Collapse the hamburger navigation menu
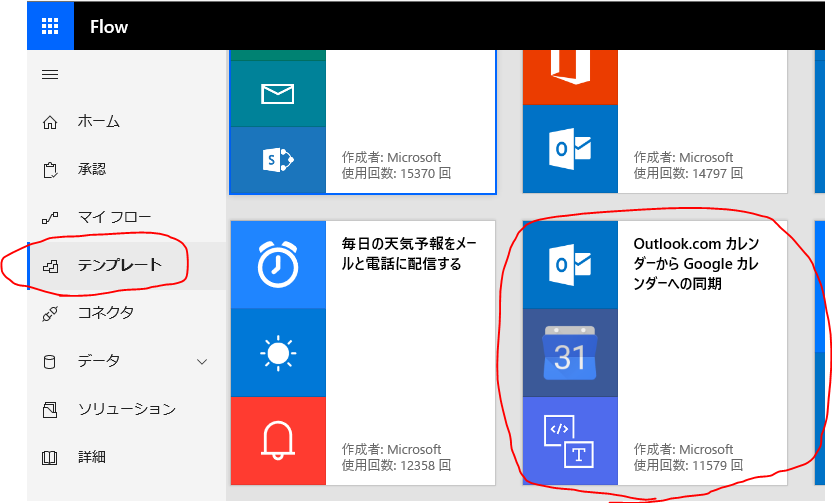832x503 pixels. 50,74
